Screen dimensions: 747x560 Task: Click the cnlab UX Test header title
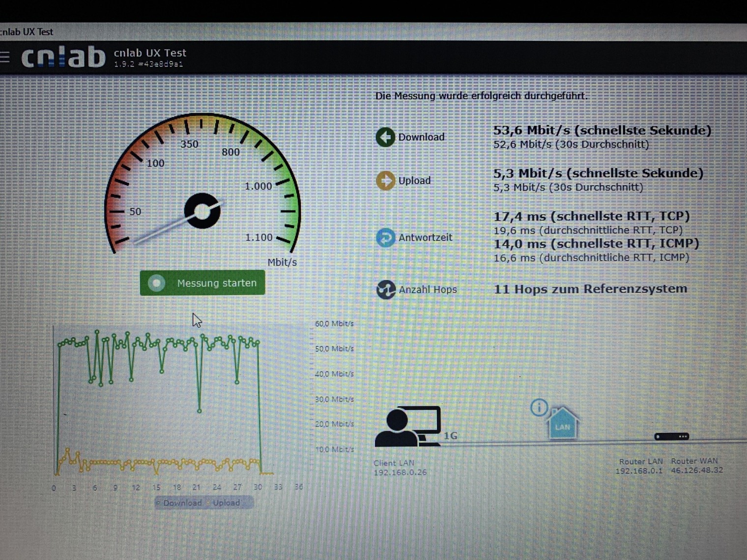click(150, 53)
